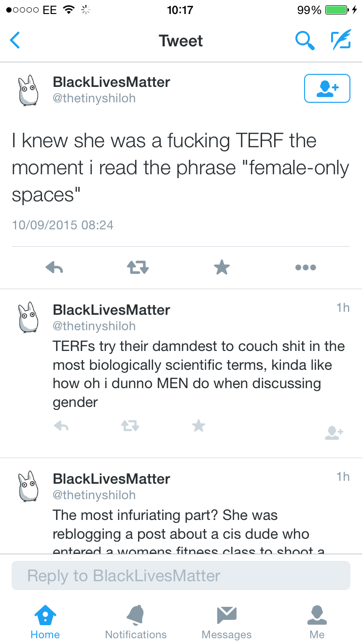Screen dimensions: 362x644
Task: Switch to the Home tab
Action: point(45,622)
